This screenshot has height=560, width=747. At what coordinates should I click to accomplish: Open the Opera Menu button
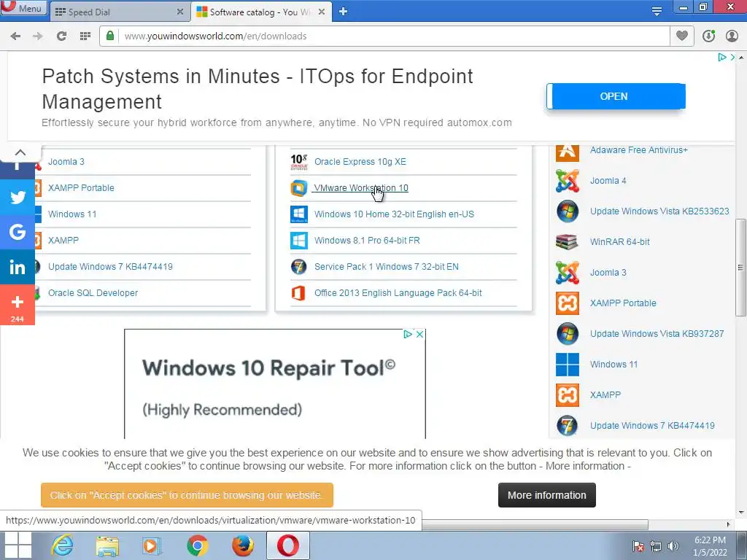coord(23,8)
